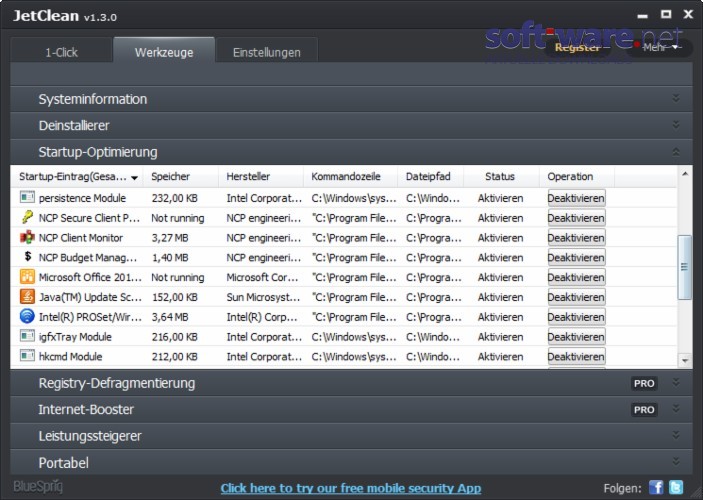Viewport: 703px width, 500px height.
Task: Select the Werkzeuge tab
Action: click(164, 51)
